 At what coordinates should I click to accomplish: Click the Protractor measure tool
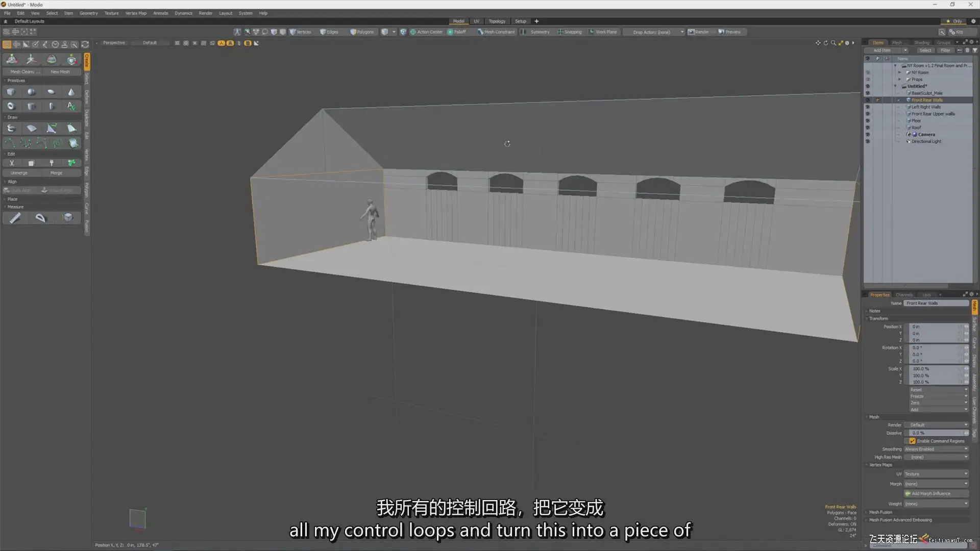(x=40, y=218)
